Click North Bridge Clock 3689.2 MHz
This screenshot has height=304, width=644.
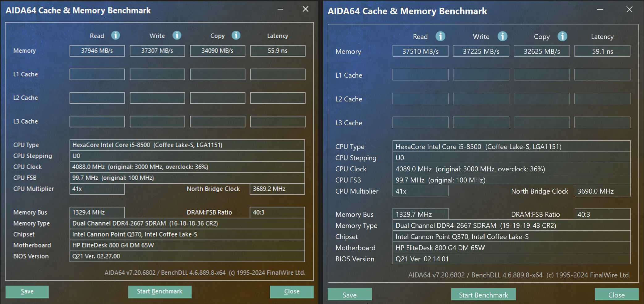pyautogui.click(x=277, y=189)
